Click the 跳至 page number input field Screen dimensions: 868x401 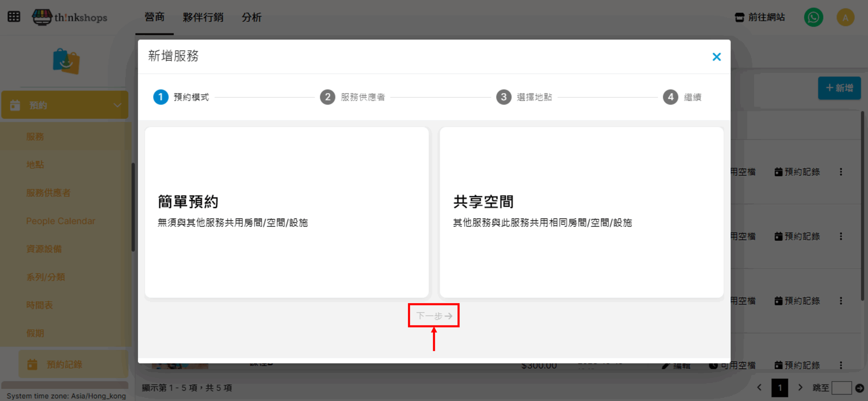click(841, 388)
